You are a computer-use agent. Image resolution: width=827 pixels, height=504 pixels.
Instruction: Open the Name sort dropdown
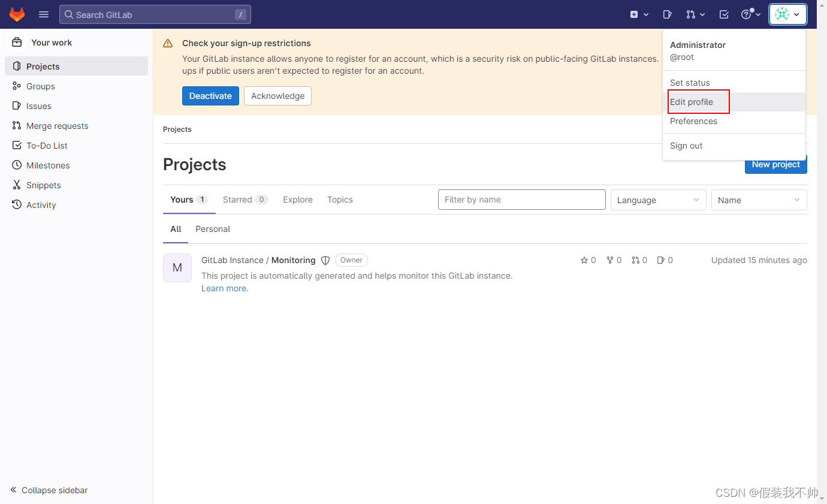coord(759,200)
